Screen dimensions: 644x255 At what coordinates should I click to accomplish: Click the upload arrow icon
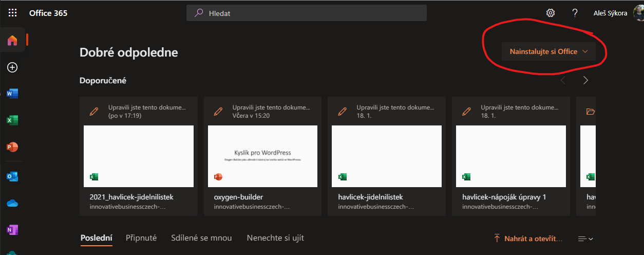point(497,239)
